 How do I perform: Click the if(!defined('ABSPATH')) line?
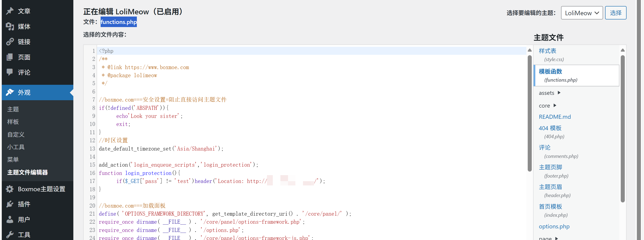coord(134,108)
